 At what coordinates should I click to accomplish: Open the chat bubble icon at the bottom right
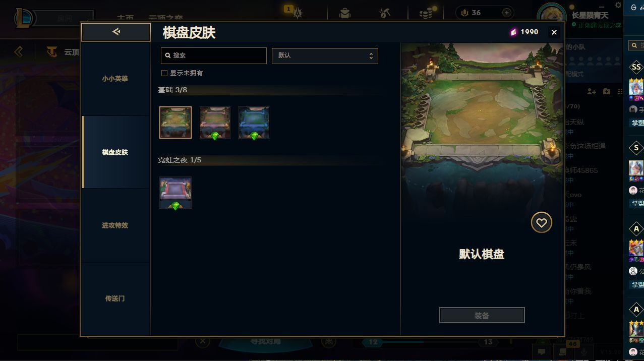pos(542,352)
